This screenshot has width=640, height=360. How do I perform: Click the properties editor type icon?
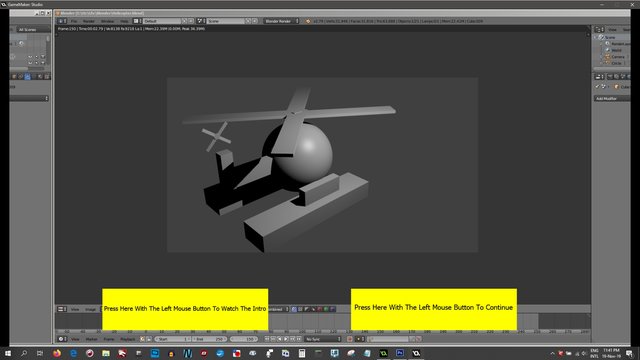coord(599,76)
